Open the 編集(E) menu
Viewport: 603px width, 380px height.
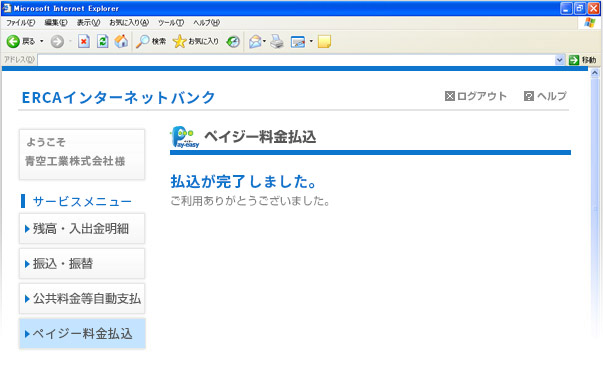[x=56, y=23]
